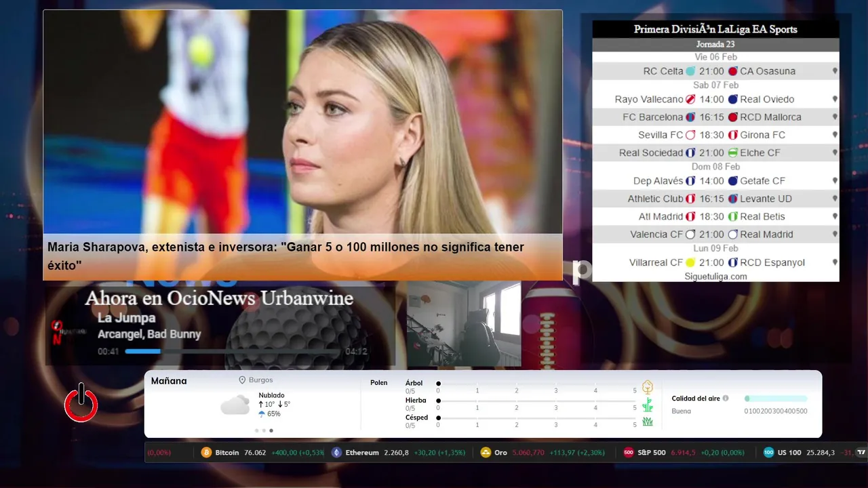868x488 pixels.
Task: Click artist name Arcangel, Bad Bunny
Action: (149, 334)
